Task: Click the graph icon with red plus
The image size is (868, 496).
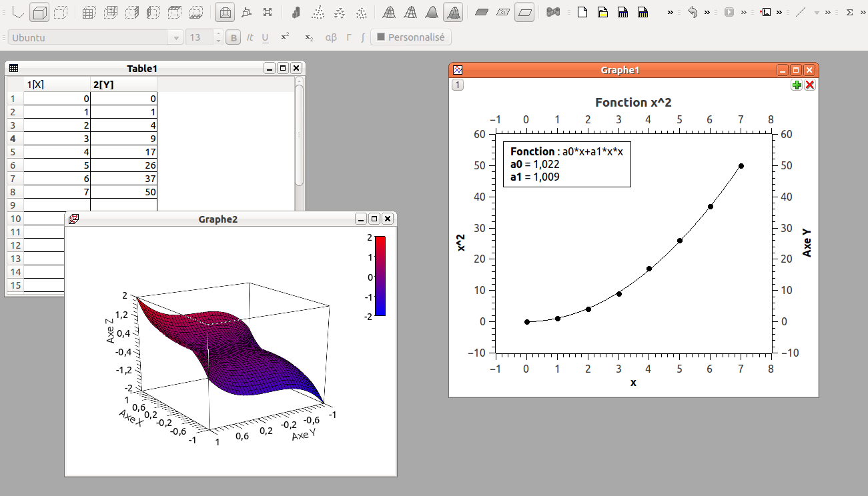Action: (766, 12)
